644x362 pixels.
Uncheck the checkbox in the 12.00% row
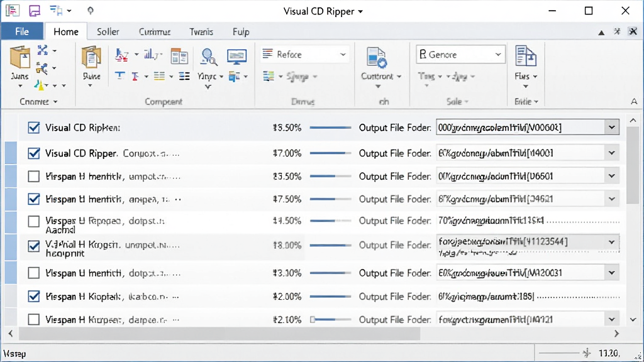pyautogui.click(x=34, y=297)
